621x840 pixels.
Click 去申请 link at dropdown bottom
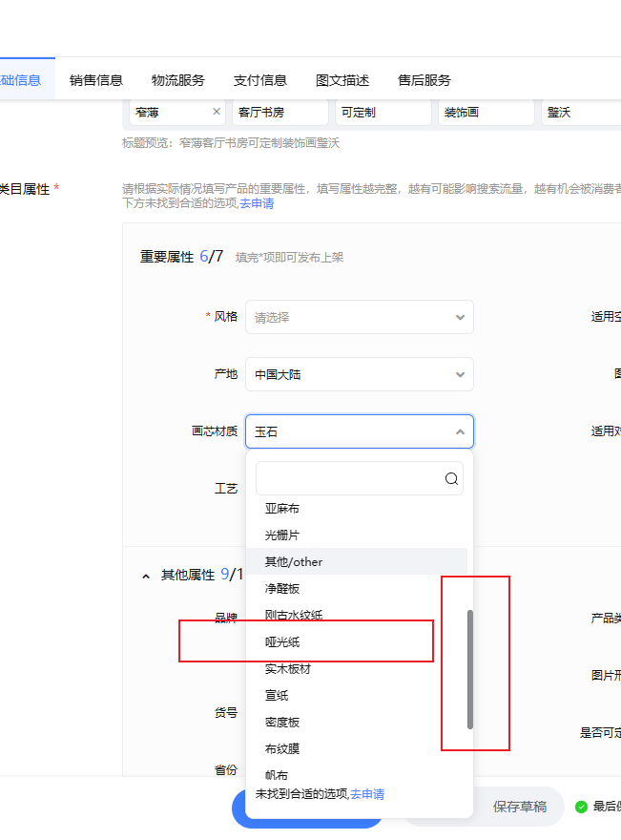(x=367, y=794)
